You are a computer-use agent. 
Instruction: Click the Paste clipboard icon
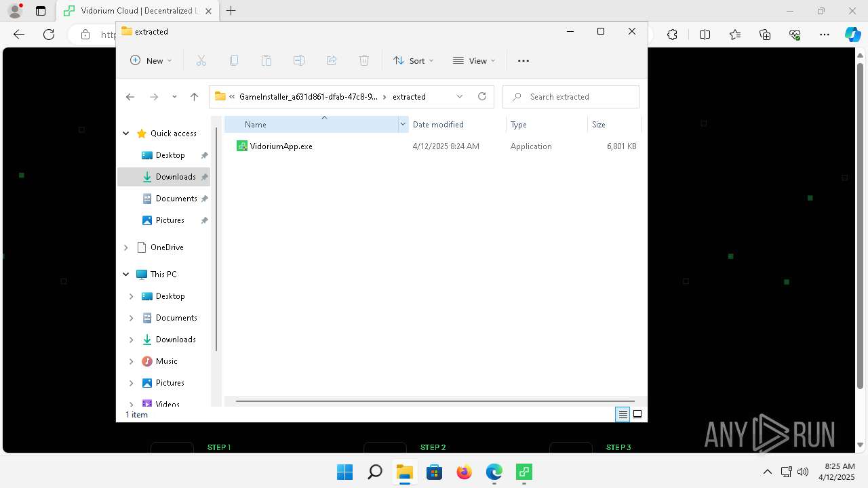[x=267, y=60]
